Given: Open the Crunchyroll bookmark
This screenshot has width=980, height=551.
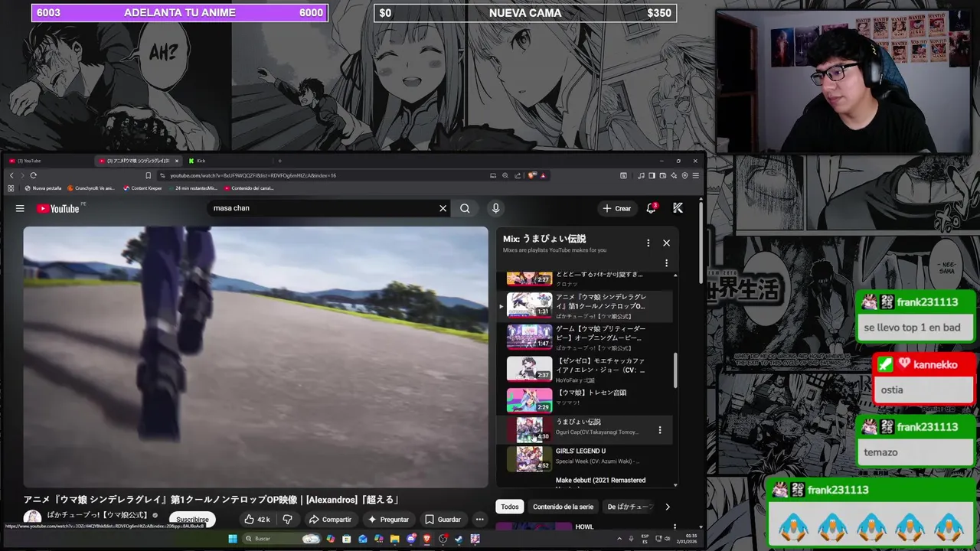Looking at the screenshot, I should (x=91, y=188).
